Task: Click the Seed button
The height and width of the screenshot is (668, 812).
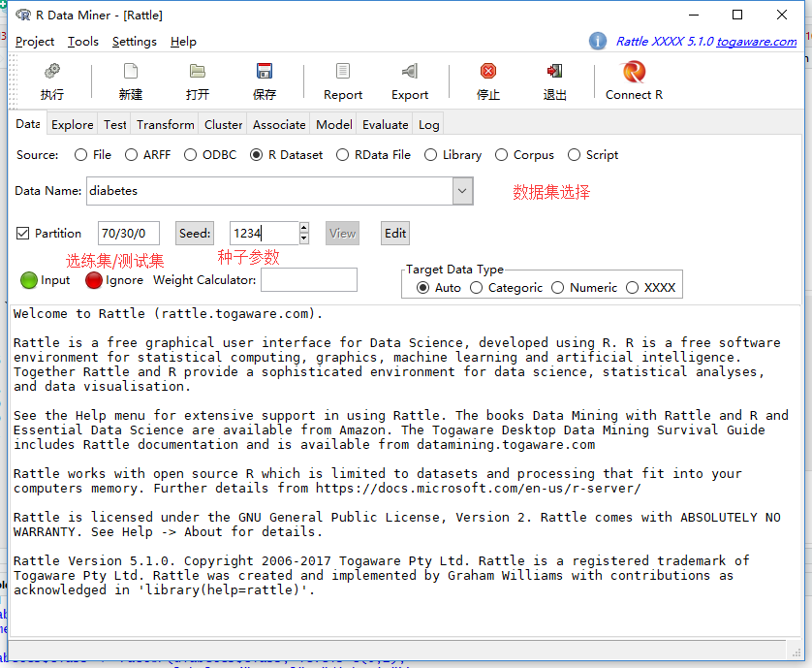Action: pyautogui.click(x=194, y=234)
